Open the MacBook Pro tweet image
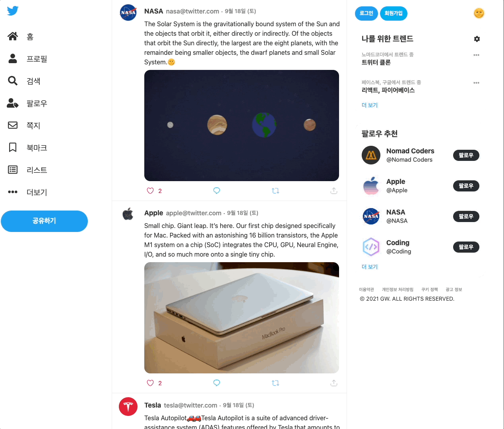The width and height of the screenshot is (504, 429). coord(242,318)
